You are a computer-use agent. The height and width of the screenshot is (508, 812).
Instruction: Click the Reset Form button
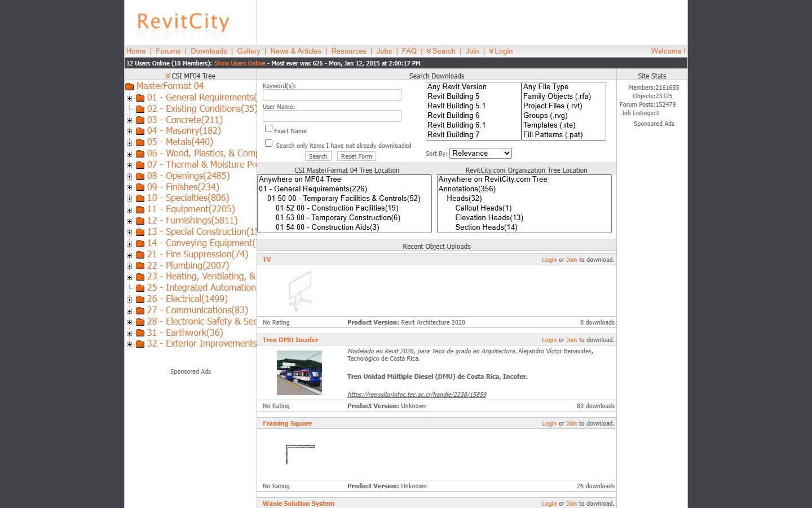pyautogui.click(x=356, y=156)
